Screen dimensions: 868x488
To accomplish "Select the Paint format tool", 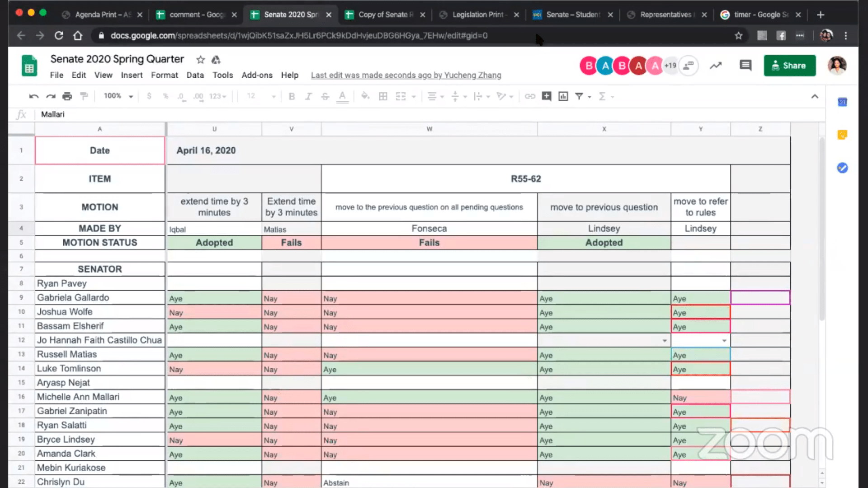I will point(84,96).
